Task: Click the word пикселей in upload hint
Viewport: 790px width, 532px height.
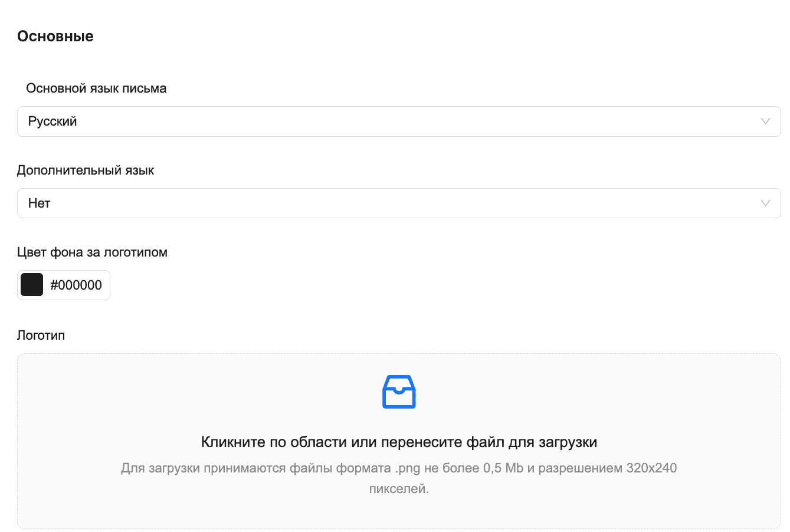Action: pyautogui.click(x=399, y=489)
